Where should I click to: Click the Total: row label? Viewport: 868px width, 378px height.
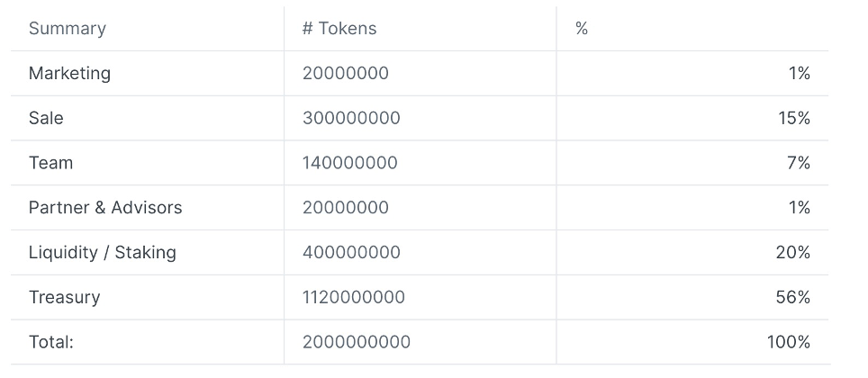[x=51, y=342]
